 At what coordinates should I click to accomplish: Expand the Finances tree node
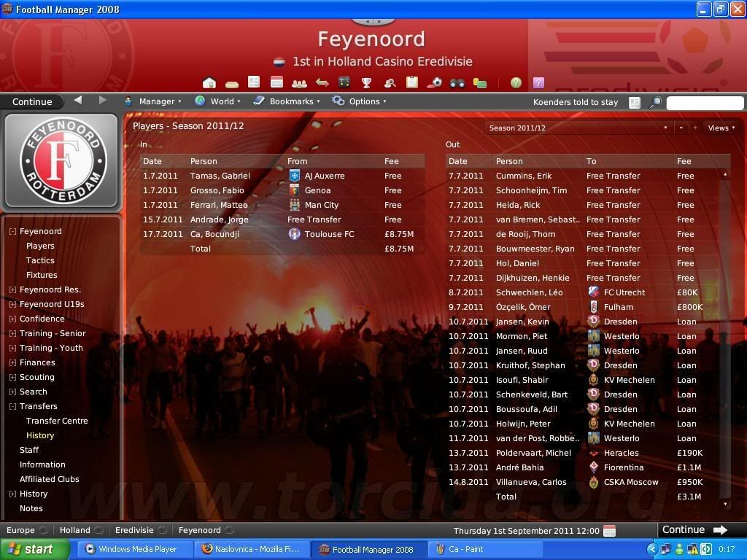(13, 363)
